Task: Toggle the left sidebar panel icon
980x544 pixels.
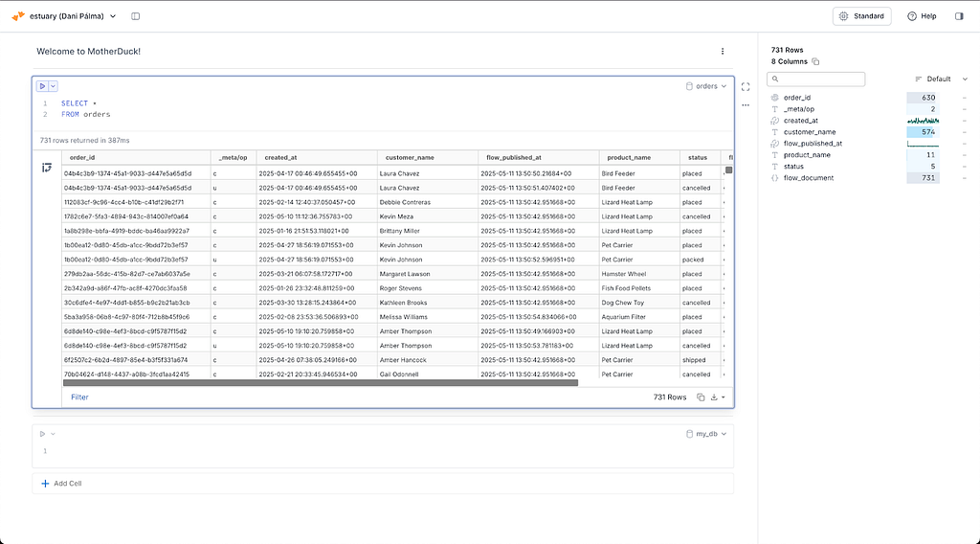Action: point(136,16)
